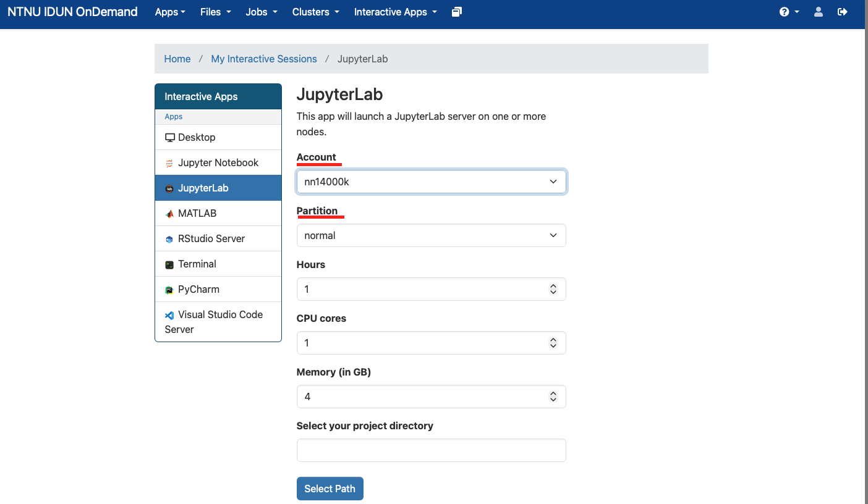Click the PyCharm icon in sidebar

(169, 290)
